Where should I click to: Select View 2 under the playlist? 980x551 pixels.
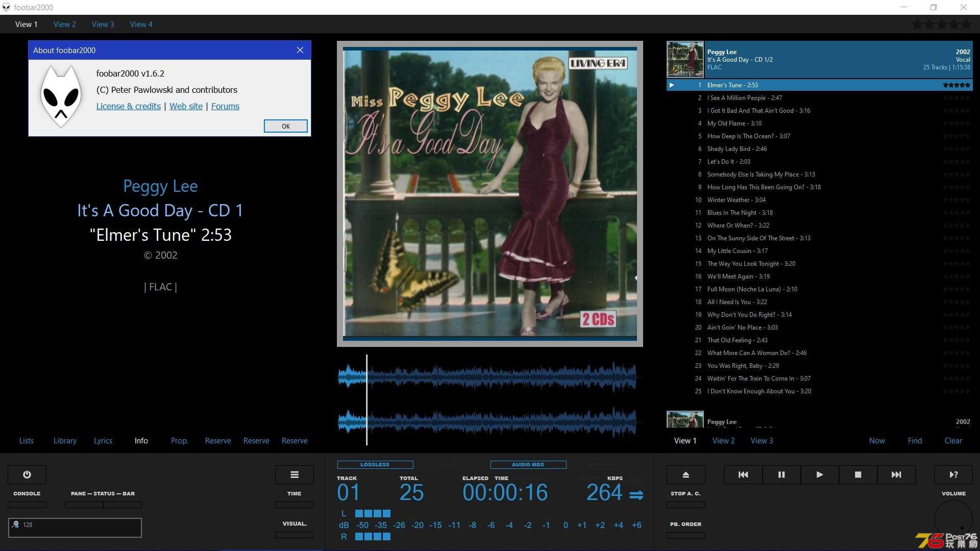(724, 441)
